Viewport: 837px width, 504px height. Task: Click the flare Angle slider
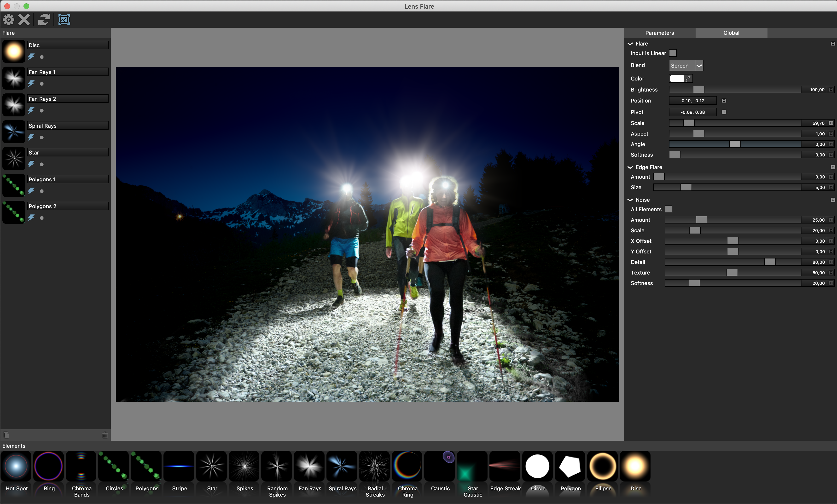click(x=735, y=144)
